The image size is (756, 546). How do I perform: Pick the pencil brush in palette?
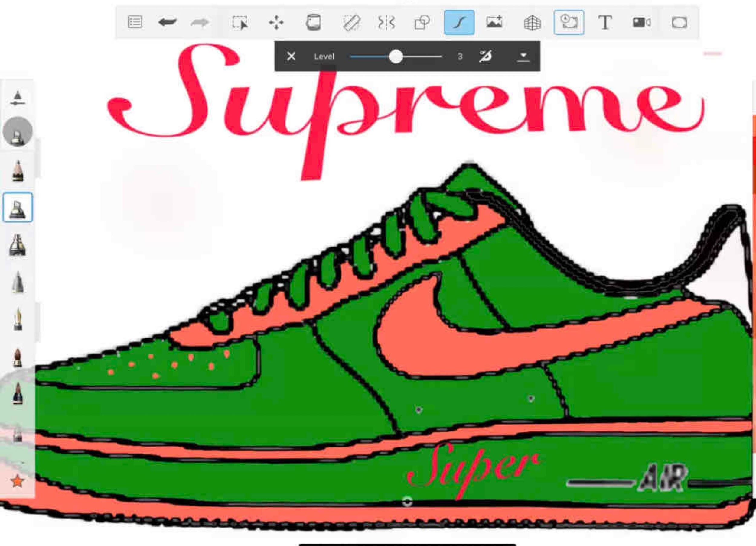pyautogui.click(x=18, y=170)
